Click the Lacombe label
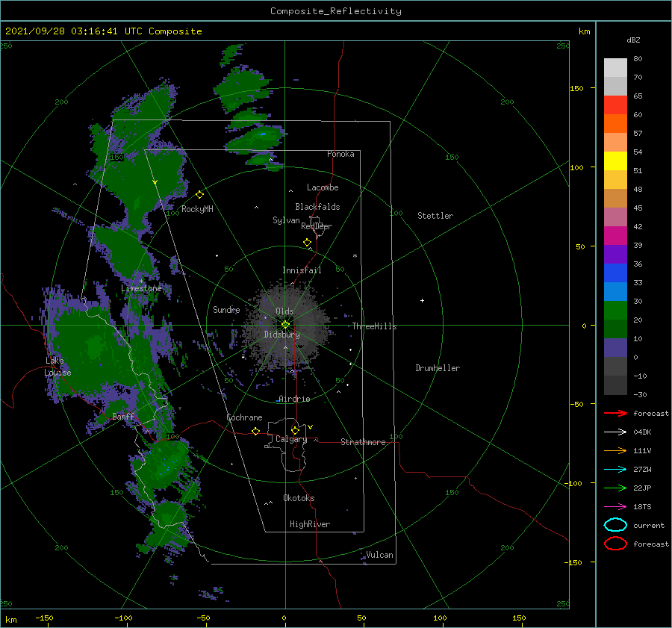This screenshot has width=672, height=628. point(323,187)
